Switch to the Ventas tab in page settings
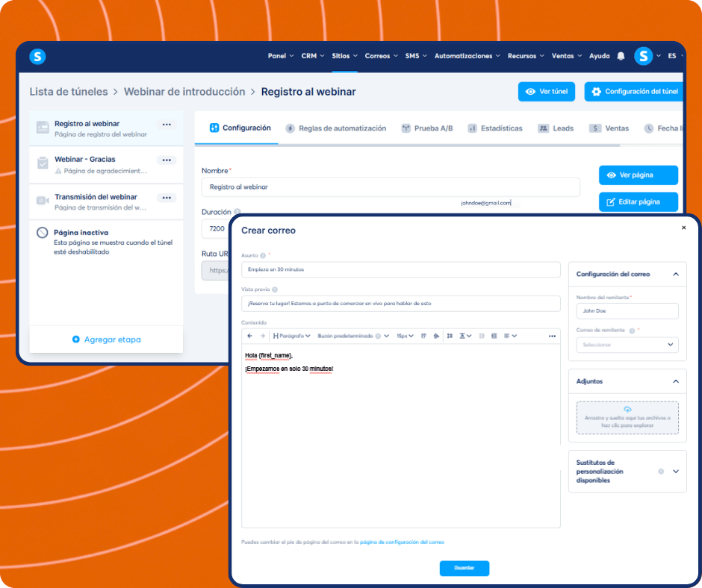The image size is (702, 588). tap(609, 128)
